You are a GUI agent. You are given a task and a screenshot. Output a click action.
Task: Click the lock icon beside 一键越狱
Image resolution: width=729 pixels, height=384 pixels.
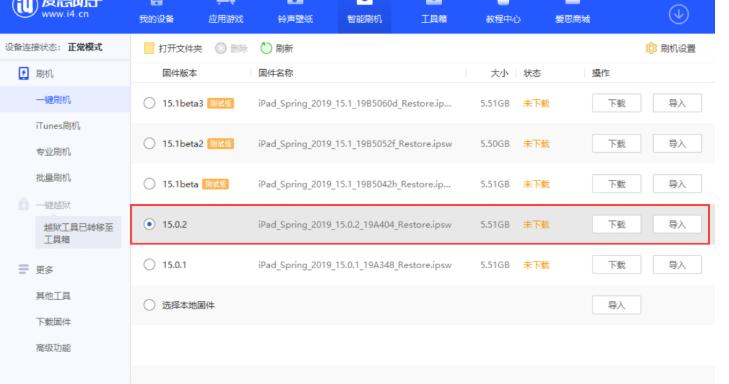[23, 205]
